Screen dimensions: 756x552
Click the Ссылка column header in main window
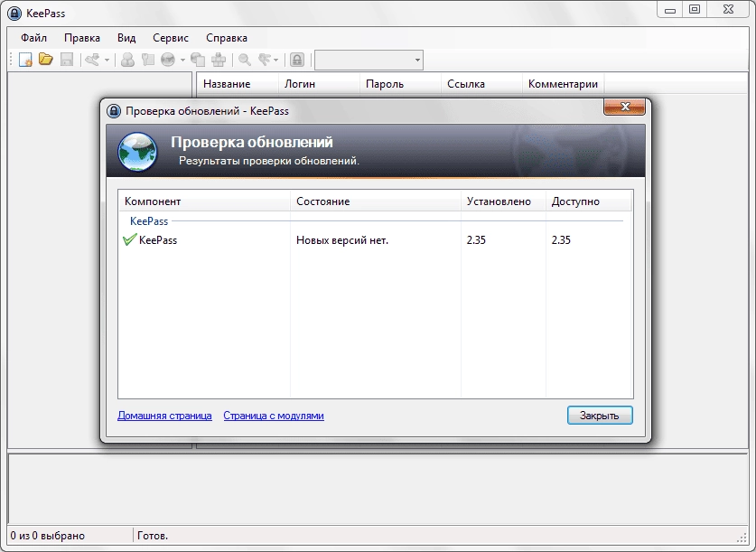click(x=481, y=84)
